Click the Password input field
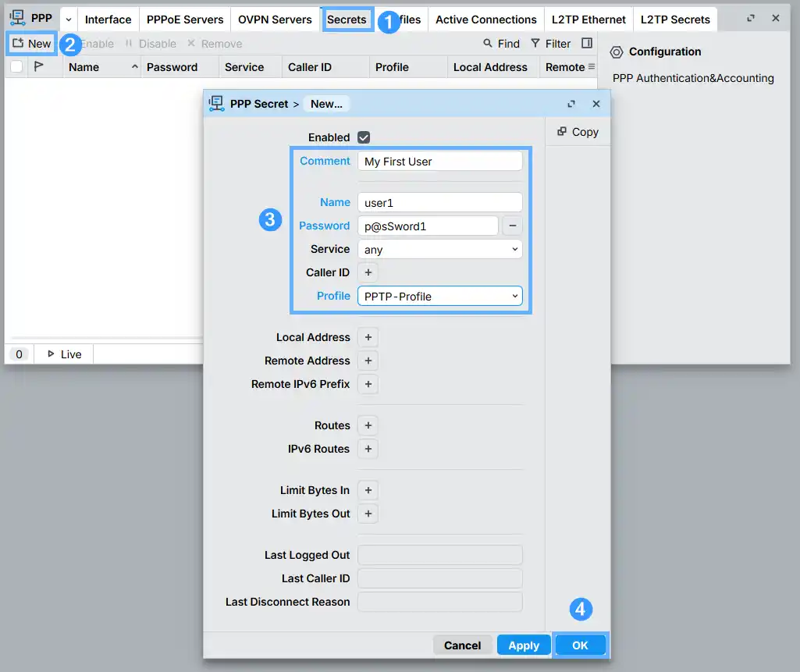 click(428, 226)
